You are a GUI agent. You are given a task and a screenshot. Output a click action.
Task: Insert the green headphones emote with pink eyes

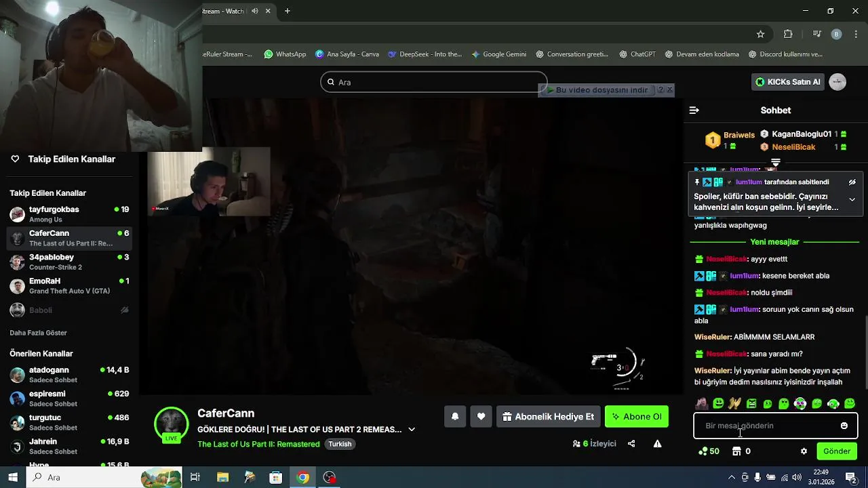(800, 404)
